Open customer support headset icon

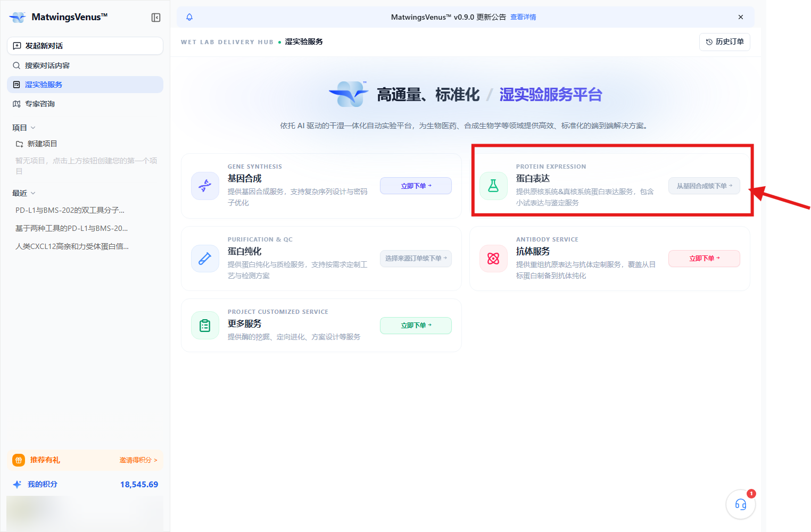tap(741, 504)
